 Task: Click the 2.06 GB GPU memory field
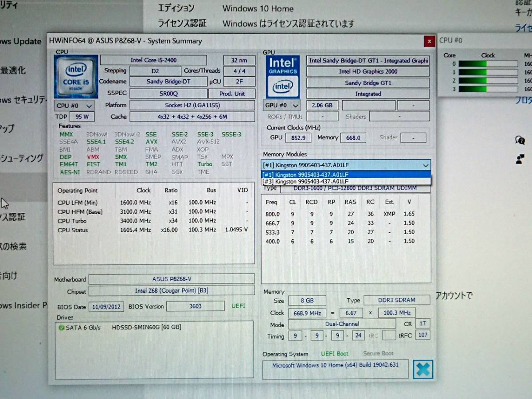(322, 106)
